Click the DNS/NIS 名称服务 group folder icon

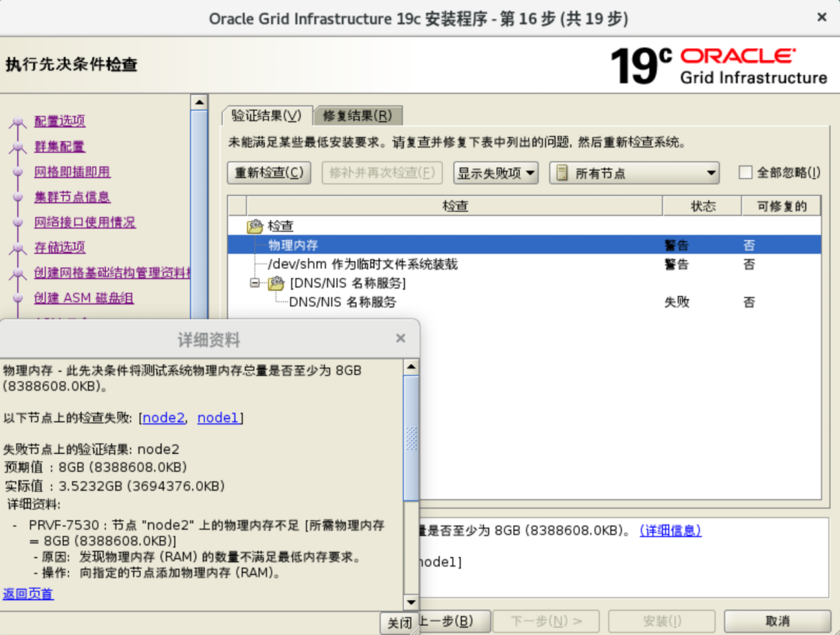[276, 283]
